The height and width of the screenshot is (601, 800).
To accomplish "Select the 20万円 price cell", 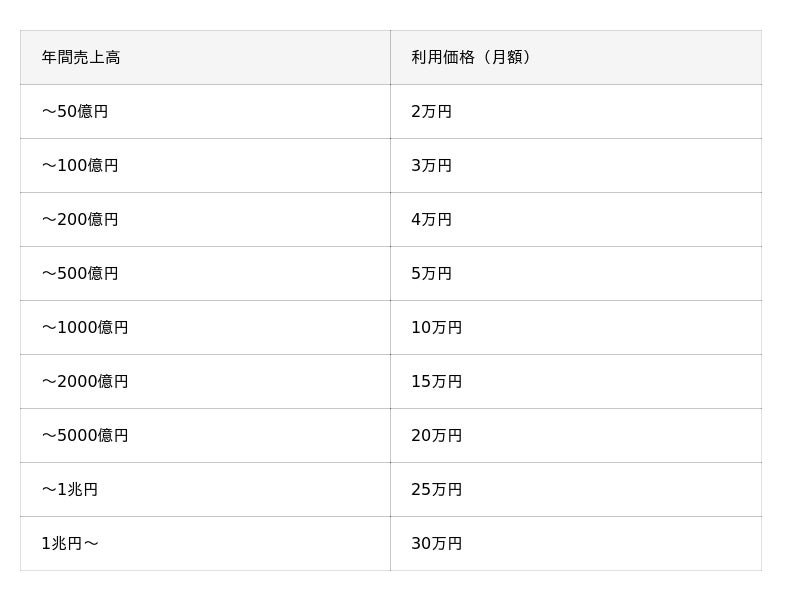I will (576, 436).
